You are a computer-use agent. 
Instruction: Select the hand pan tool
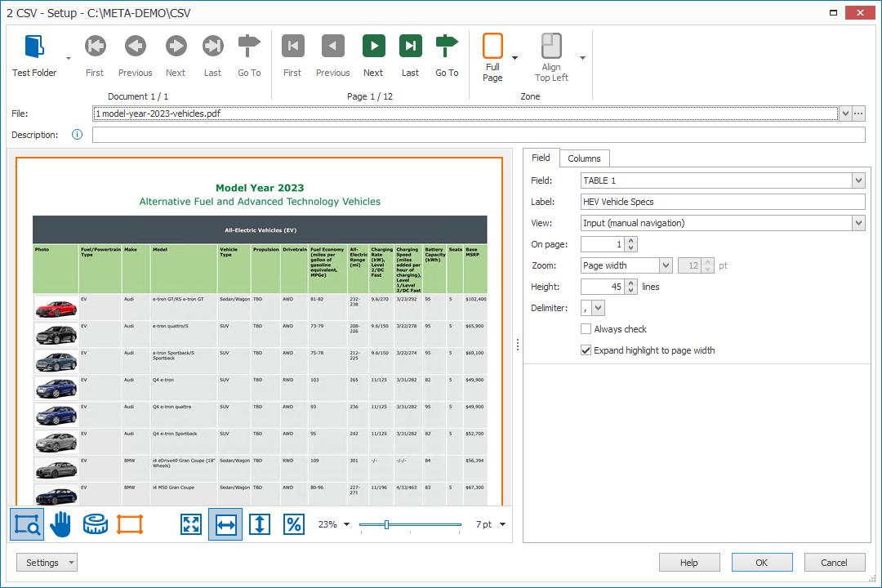[60, 524]
